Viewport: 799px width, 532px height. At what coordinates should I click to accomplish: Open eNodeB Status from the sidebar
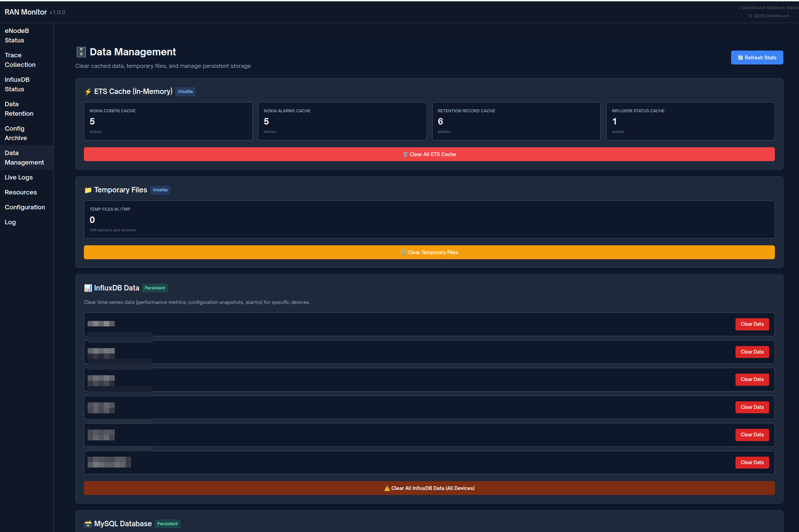click(x=17, y=36)
